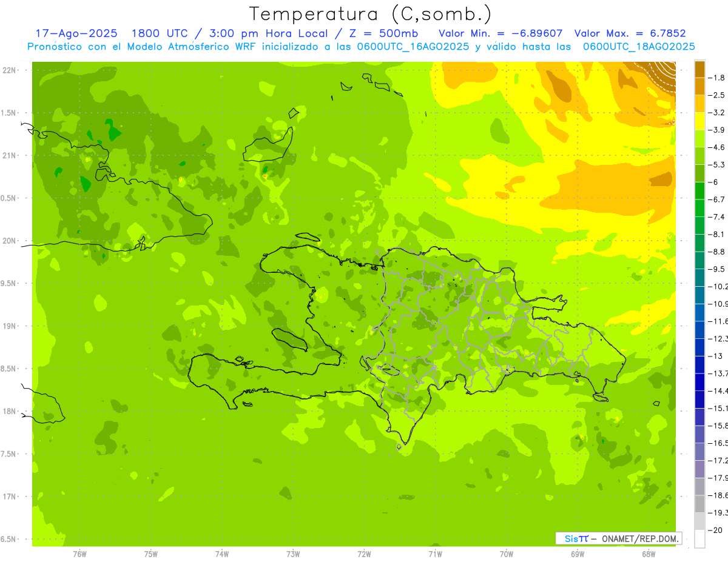Click the '70W' longitude axis label
The width and height of the screenshot is (728, 562).
pyautogui.click(x=507, y=554)
